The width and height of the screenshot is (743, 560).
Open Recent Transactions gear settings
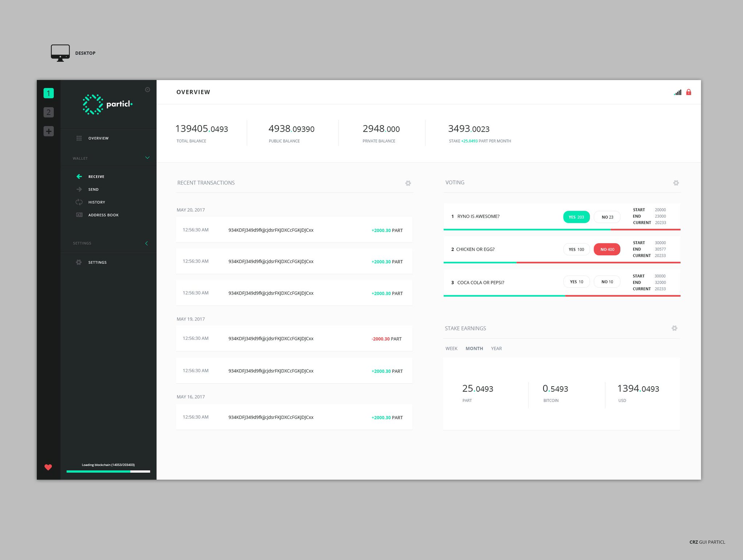[408, 183]
